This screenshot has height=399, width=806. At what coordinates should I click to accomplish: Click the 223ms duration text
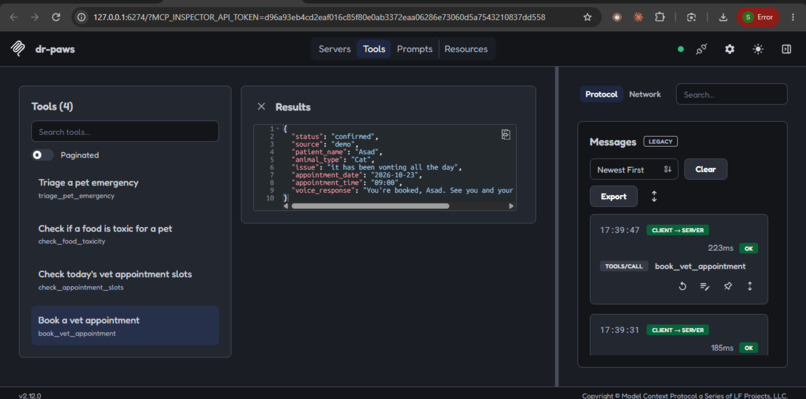pyautogui.click(x=721, y=249)
